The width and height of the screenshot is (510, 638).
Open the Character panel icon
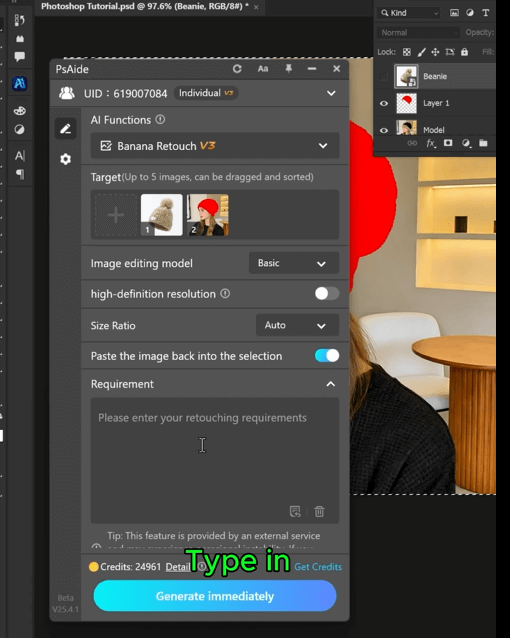point(20,155)
